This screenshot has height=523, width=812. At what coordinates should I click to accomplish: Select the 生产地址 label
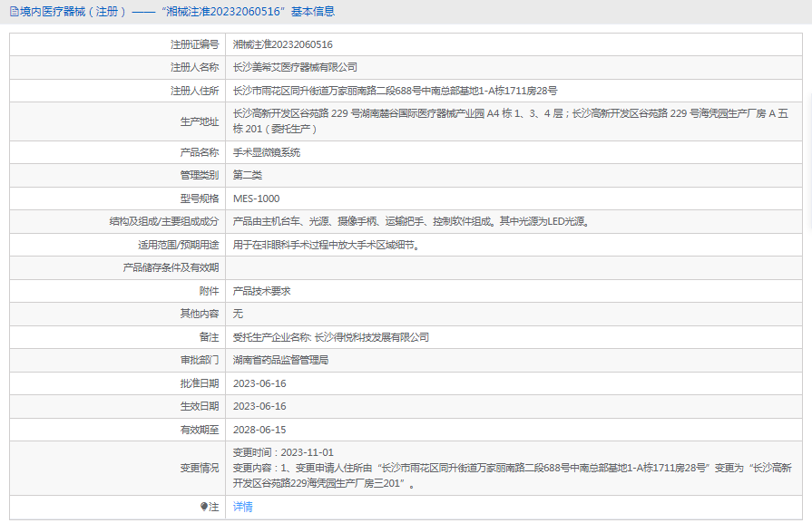[200, 121]
